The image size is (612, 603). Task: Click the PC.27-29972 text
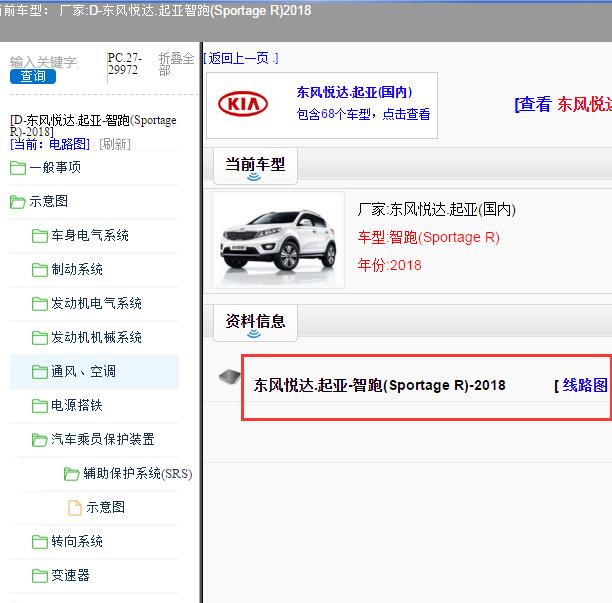(125, 64)
